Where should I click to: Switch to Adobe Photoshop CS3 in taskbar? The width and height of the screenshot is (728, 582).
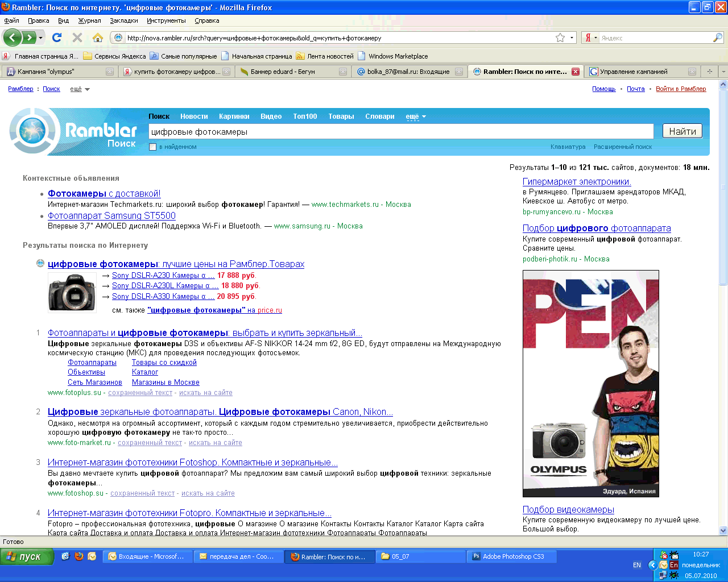[x=511, y=556]
